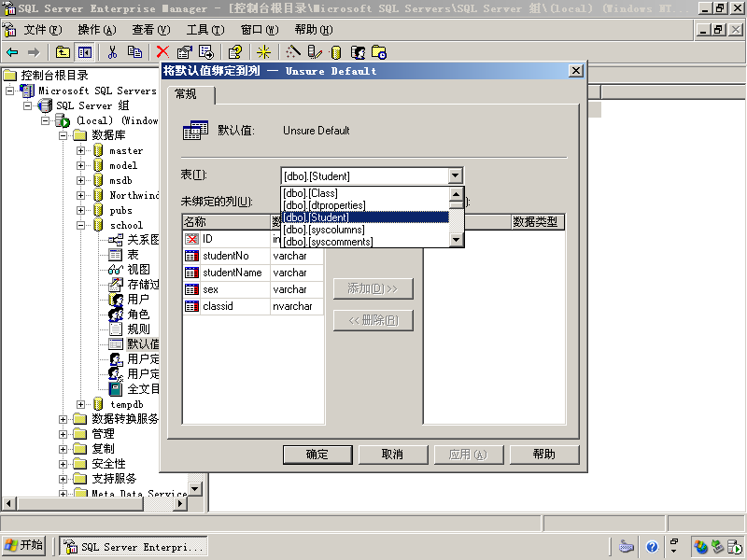Click the Cut scissors icon
This screenshot has height=560, width=747.
click(x=112, y=52)
